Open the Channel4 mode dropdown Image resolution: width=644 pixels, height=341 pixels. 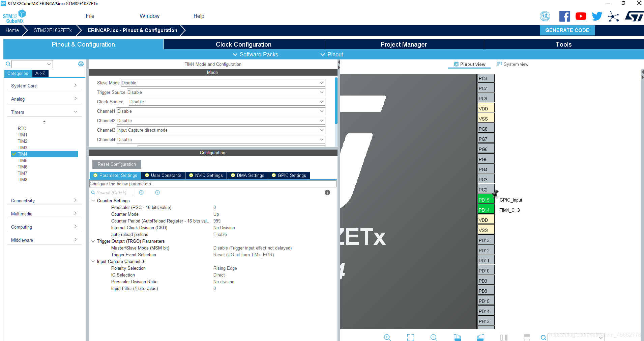(x=221, y=139)
